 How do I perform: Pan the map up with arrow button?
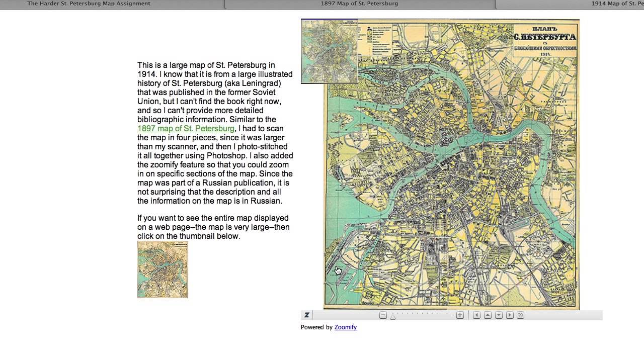[488, 315]
